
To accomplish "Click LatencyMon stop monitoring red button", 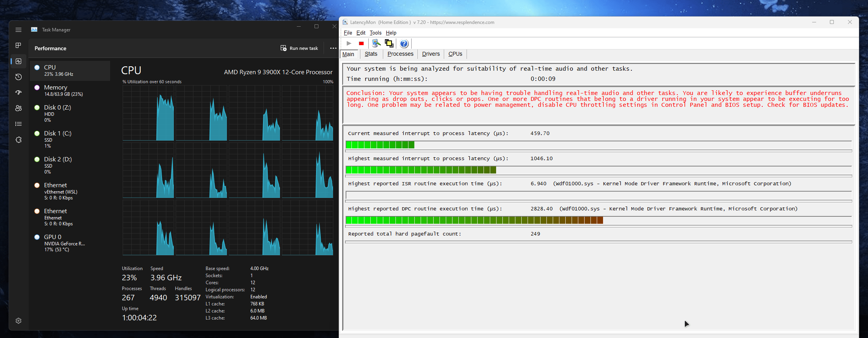I will click(361, 44).
